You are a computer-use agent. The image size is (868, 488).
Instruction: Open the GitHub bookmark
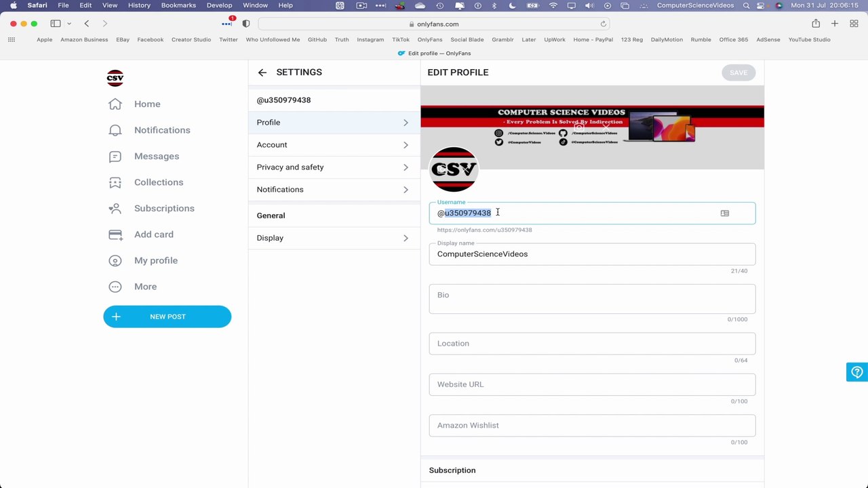pyautogui.click(x=317, y=39)
